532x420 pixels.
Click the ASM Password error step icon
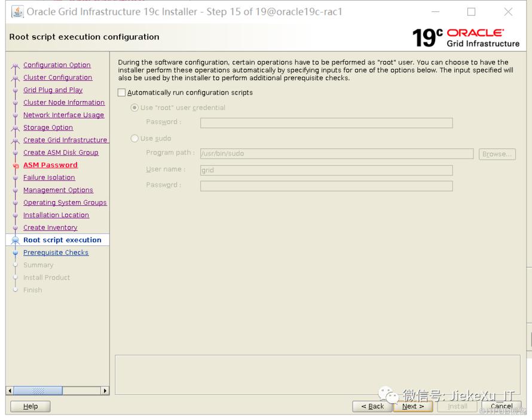[x=16, y=166]
